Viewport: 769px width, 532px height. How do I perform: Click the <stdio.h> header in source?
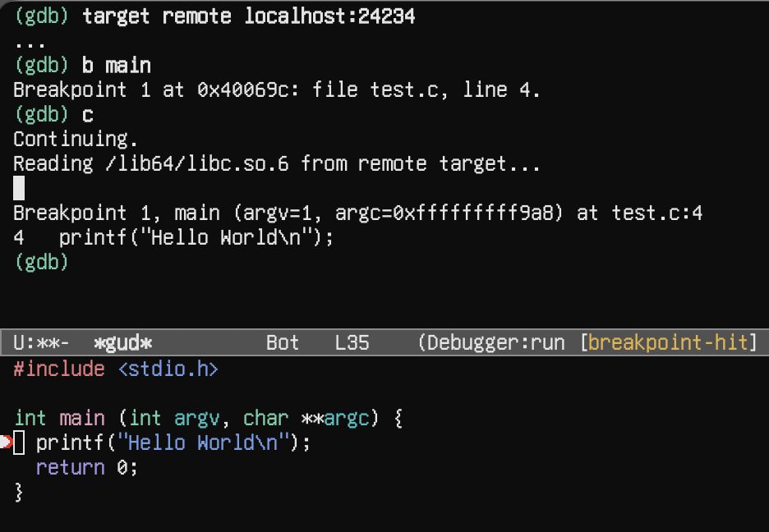tap(168, 369)
